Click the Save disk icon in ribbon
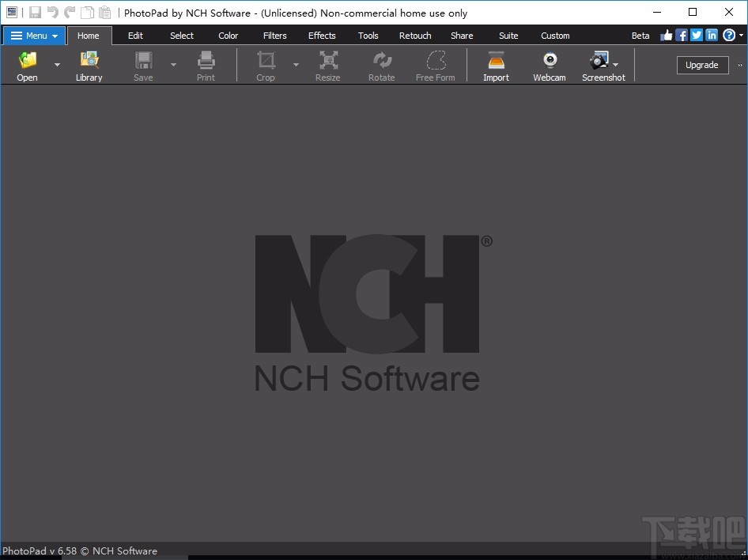This screenshot has height=560, width=748. 144,60
